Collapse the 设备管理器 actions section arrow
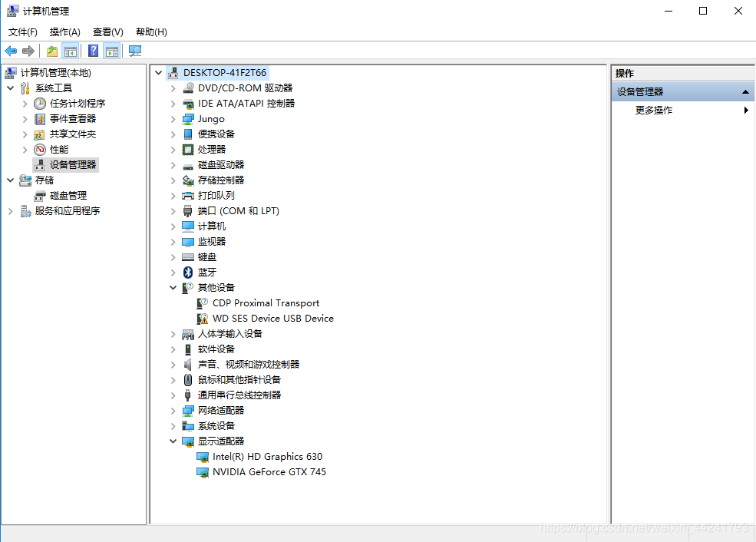The width and height of the screenshot is (756, 542). 745,92
